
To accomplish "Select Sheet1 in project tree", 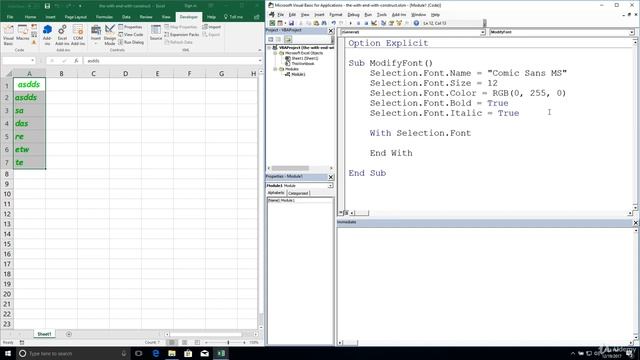I will (304, 58).
